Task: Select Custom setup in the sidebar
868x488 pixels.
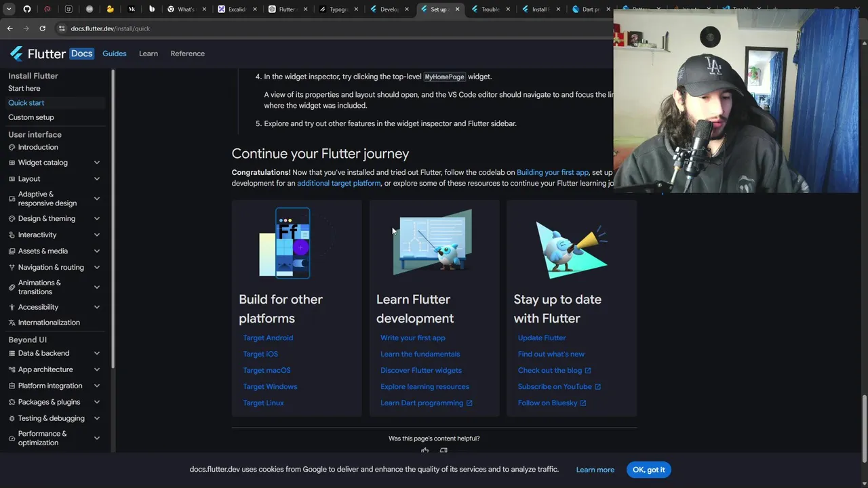Action: [x=31, y=117]
